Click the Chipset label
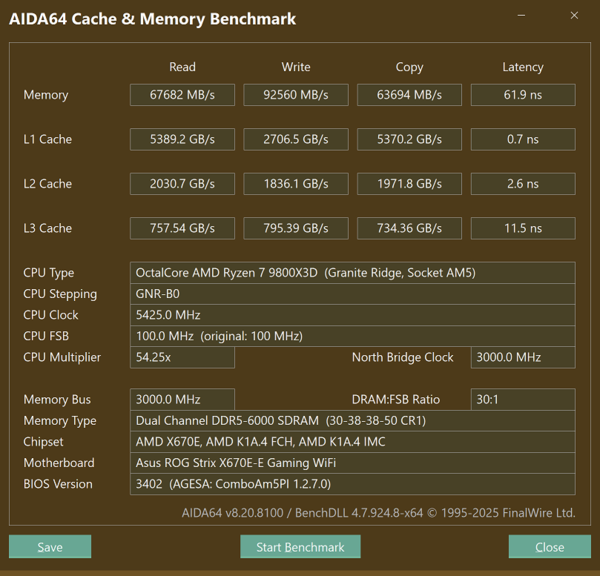Viewport: 600px width, 576px height. [43, 442]
